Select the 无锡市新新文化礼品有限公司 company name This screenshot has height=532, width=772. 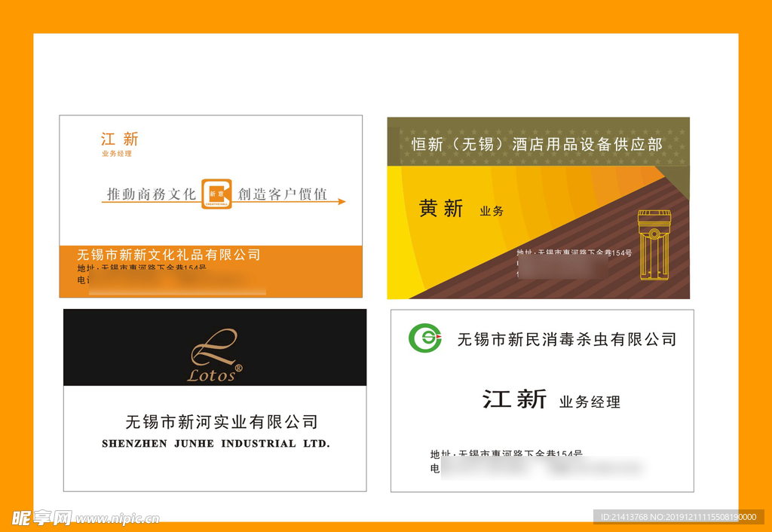coord(169,255)
